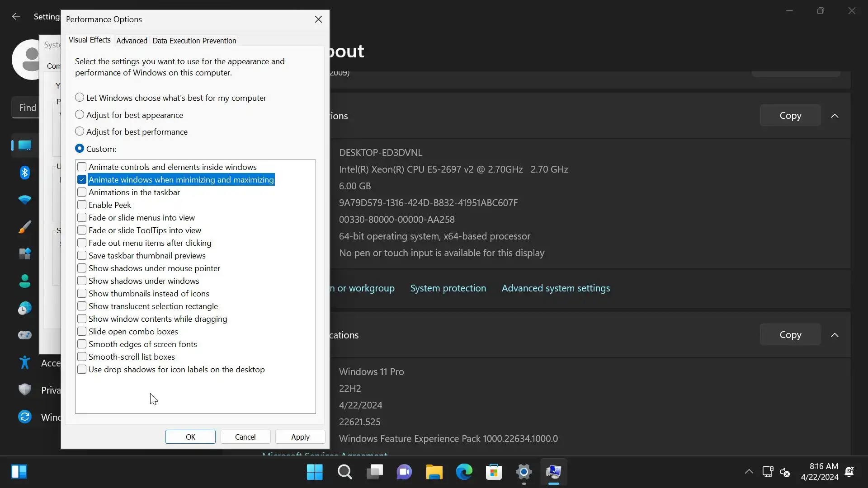Click the Apply button
868x488 pixels.
(300, 437)
